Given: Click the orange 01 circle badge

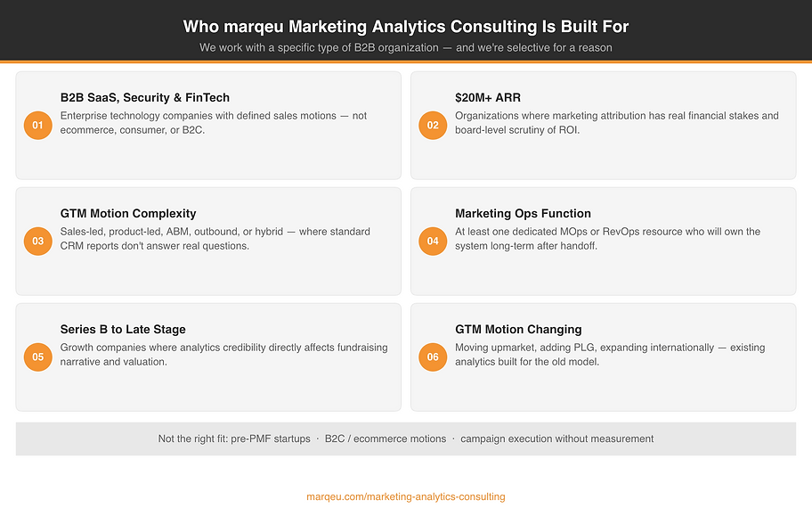Looking at the screenshot, I should click(37, 125).
